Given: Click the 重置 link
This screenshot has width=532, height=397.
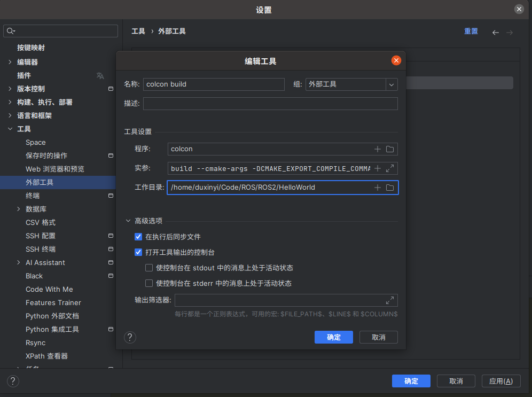Looking at the screenshot, I should point(471,31).
